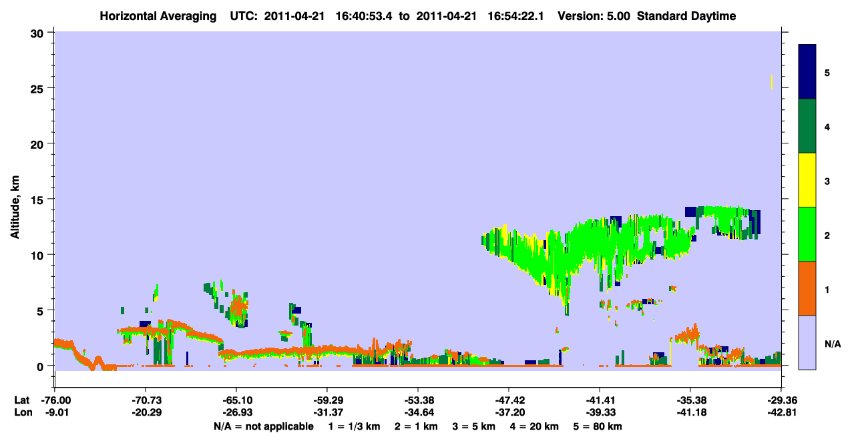Click the '3 = 5 km' key text

click(473, 426)
